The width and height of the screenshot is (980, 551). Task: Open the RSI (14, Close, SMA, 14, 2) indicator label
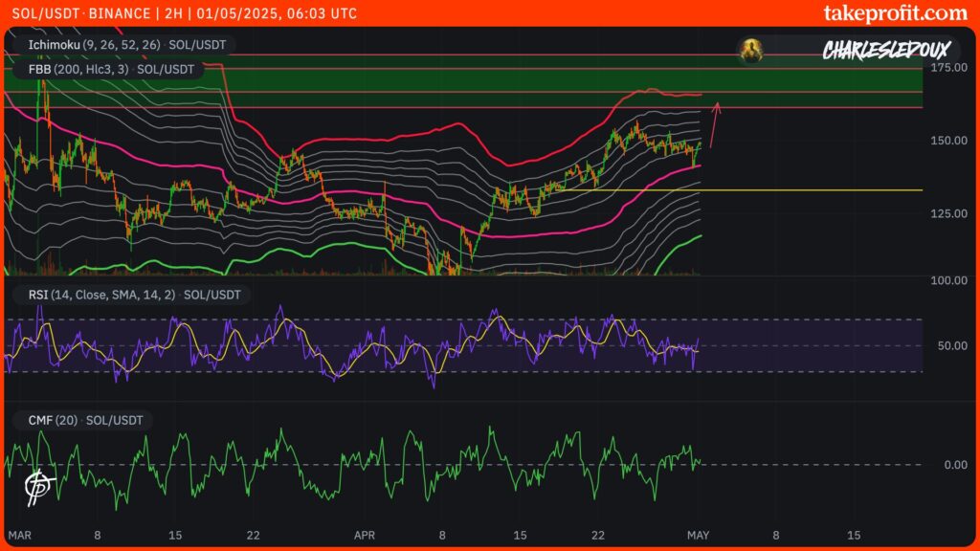pyautogui.click(x=127, y=295)
